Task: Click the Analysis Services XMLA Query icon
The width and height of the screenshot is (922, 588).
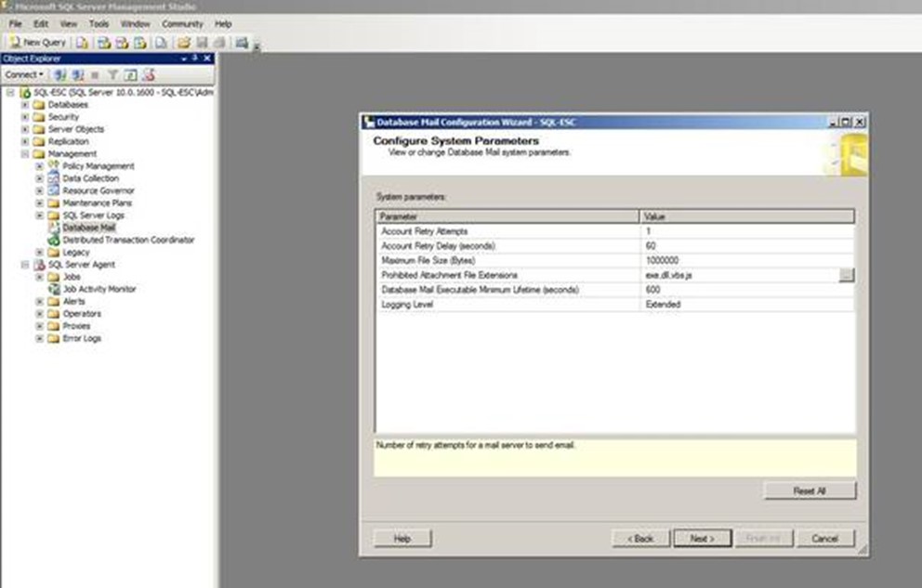Action: click(140, 43)
